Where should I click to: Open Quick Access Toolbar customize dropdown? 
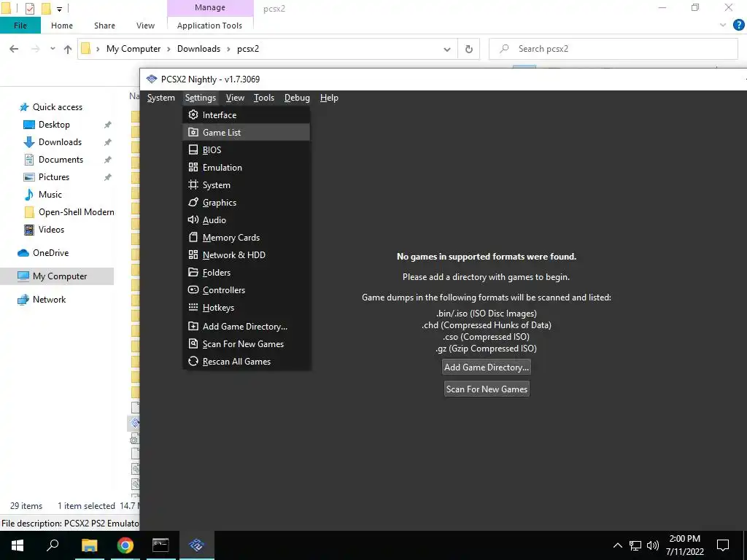(x=60, y=9)
